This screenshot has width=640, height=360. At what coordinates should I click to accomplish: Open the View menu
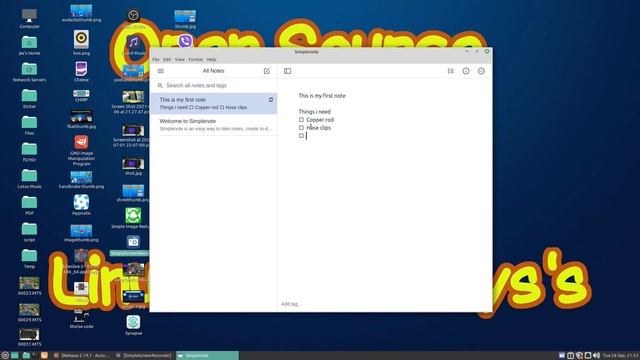pos(180,60)
